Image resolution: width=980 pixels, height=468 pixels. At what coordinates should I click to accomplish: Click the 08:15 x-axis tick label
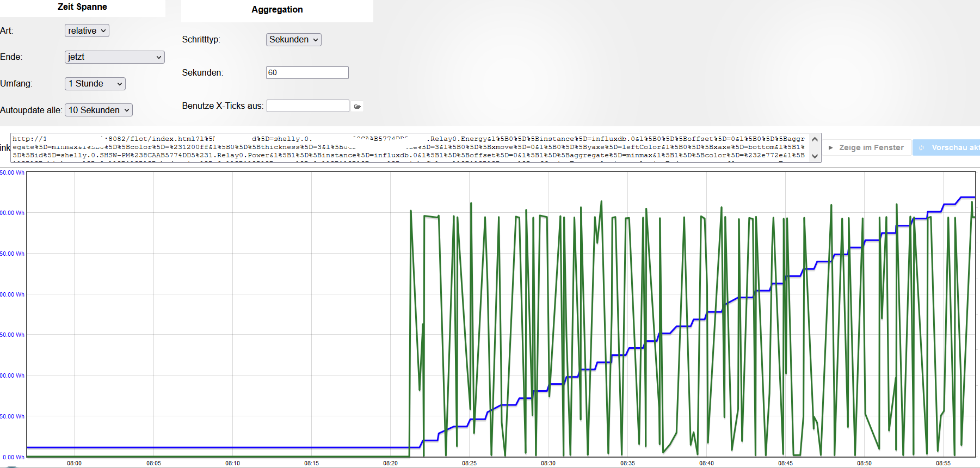312,464
